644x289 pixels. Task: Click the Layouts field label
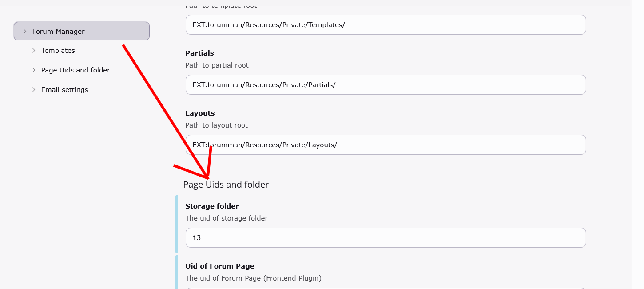[x=200, y=113]
